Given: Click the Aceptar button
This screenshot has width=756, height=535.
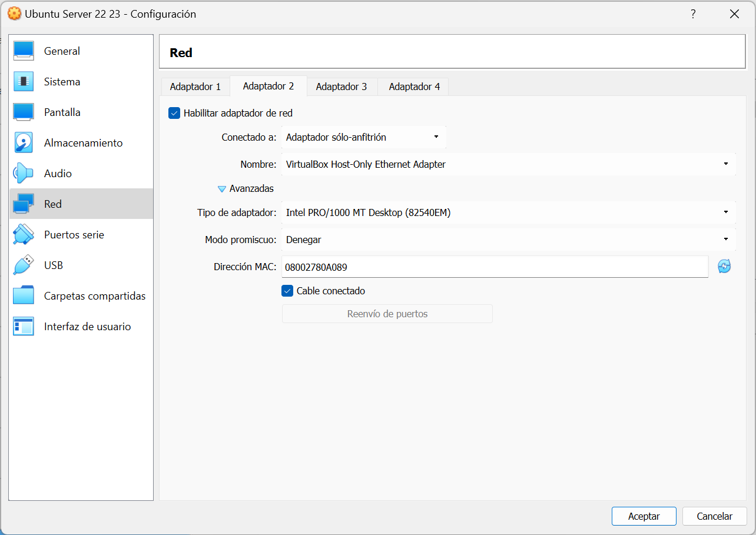Looking at the screenshot, I should point(644,516).
